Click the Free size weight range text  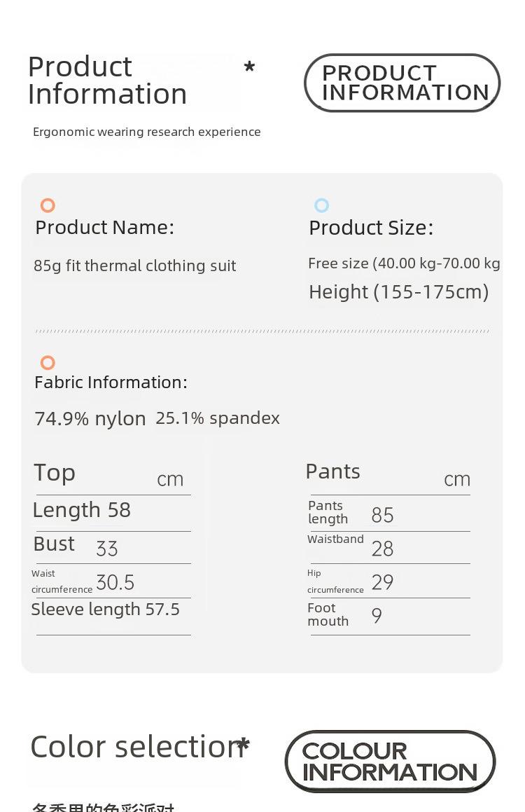(x=404, y=263)
